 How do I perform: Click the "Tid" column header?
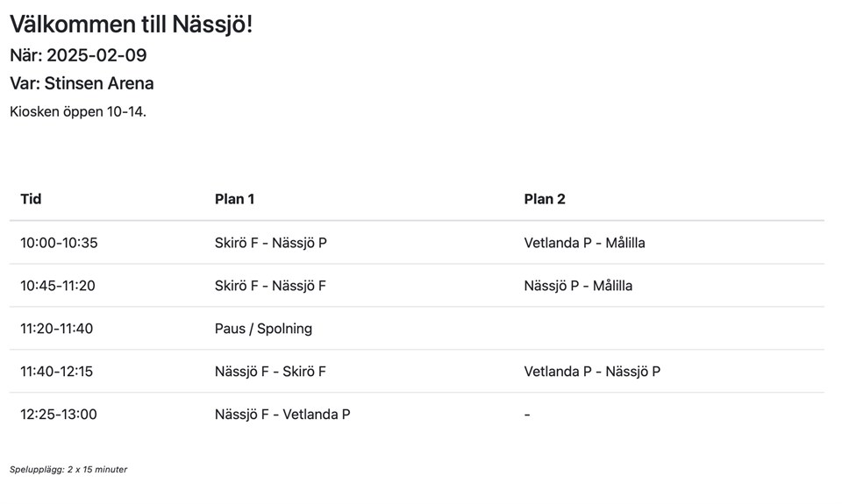pyautogui.click(x=31, y=199)
